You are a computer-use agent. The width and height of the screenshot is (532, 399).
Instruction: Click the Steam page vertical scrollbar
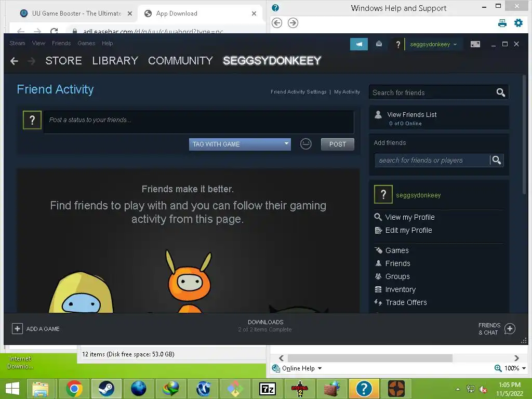click(524, 134)
